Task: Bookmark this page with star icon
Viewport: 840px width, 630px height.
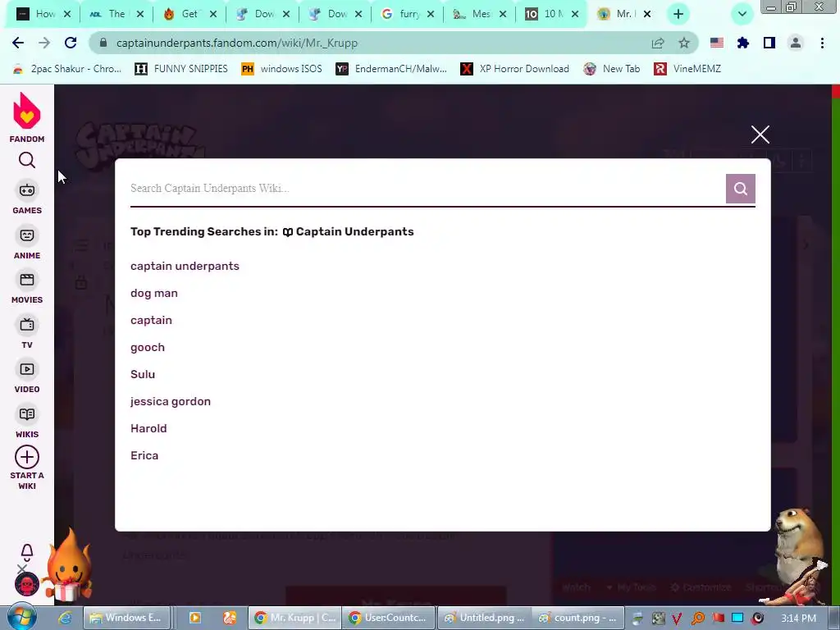Action: (684, 43)
